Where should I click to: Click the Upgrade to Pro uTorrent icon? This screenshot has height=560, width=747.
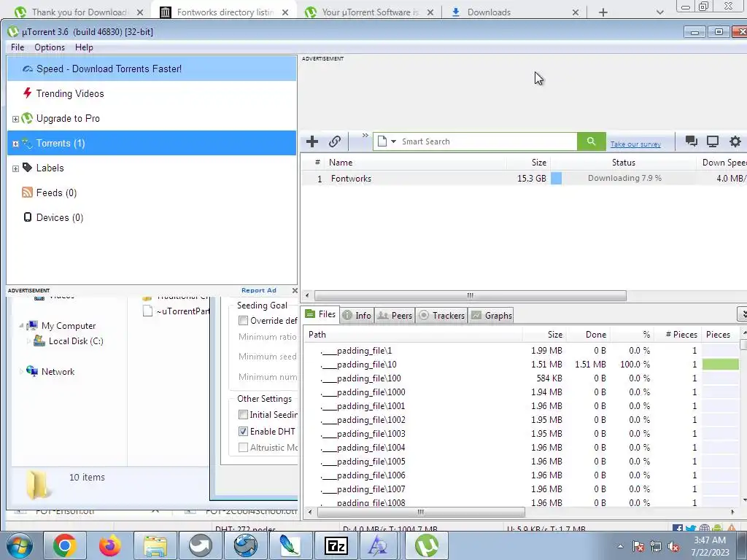pos(27,118)
